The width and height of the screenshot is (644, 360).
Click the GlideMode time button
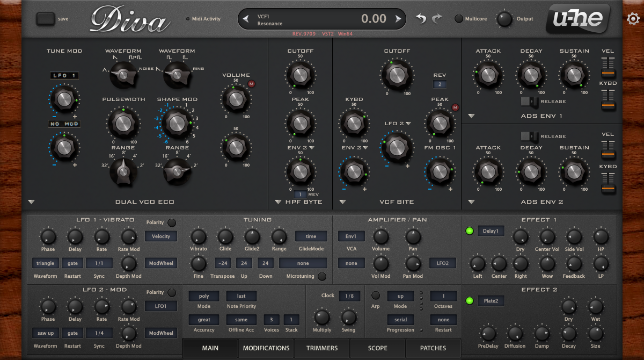click(x=311, y=236)
